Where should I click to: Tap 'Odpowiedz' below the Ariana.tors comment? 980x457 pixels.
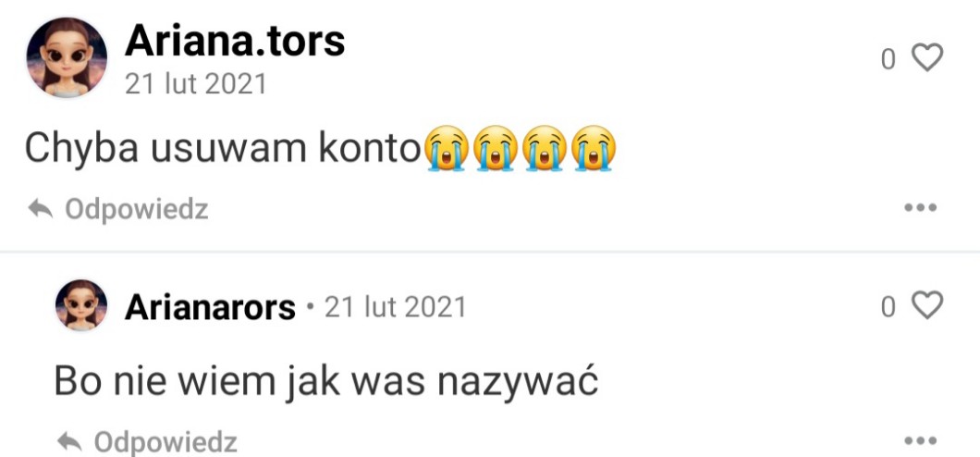pos(136,209)
